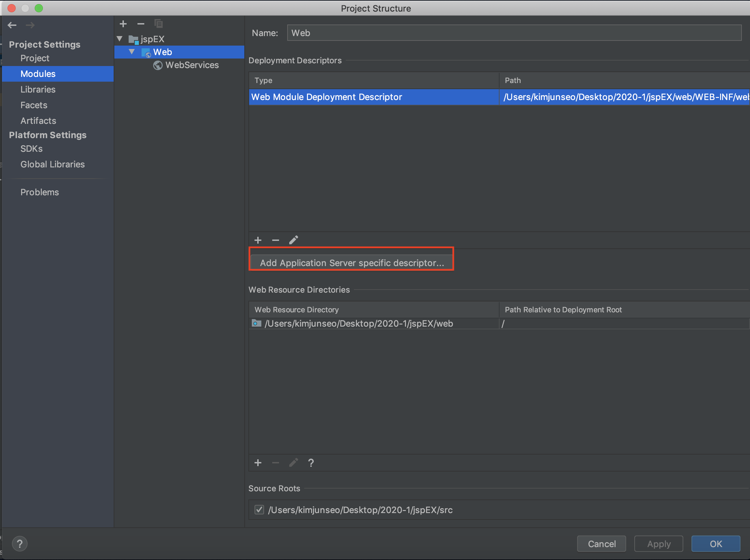750x560 pixels.
Task: Click the remove (−) icon in Deployment Descriptors
Action: pos(275,240)
